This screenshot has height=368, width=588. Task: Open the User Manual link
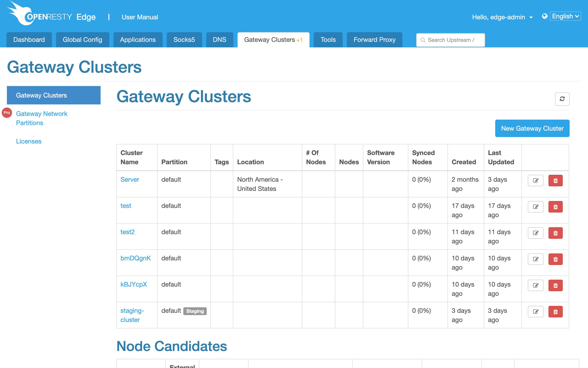tap(140, 17)
